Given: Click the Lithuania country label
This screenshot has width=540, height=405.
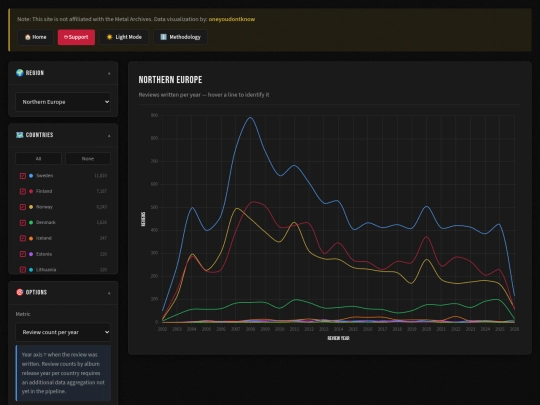Looking at the screenshot, I should [x=46, y=270].
